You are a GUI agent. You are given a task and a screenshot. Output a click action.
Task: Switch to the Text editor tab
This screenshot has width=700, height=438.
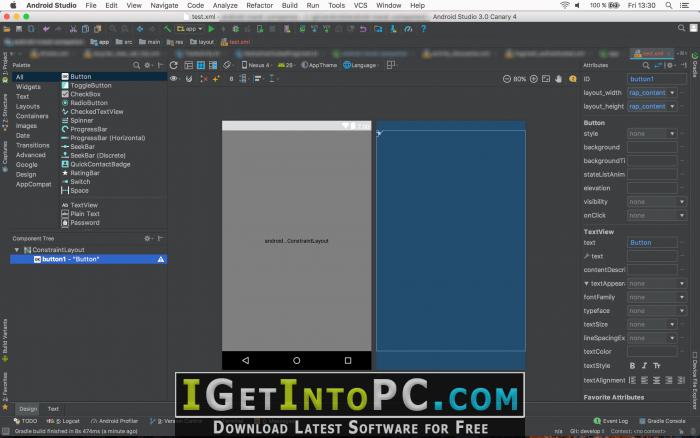[x=53, y=409]
